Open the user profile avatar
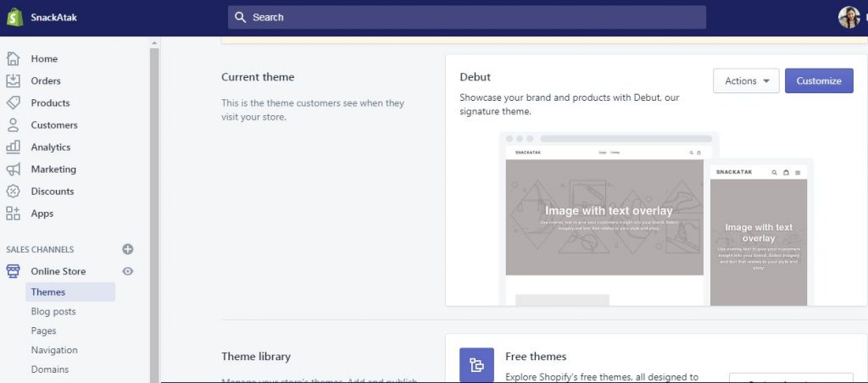 point(849,17)
